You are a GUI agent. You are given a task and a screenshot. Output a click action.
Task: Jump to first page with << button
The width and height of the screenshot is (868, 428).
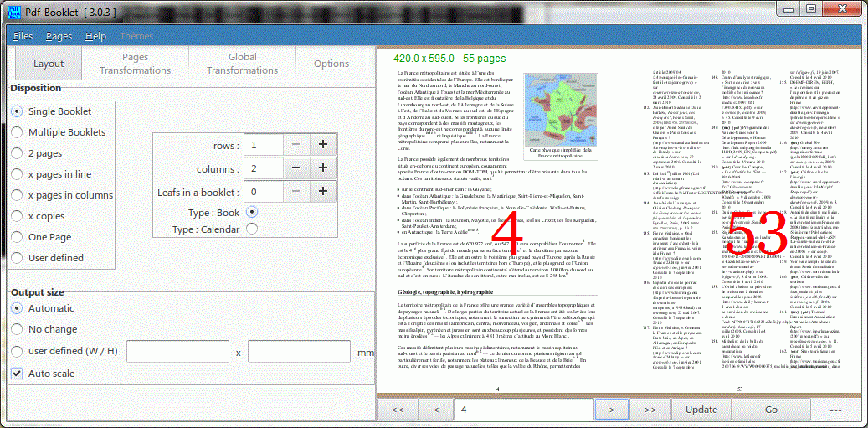(x=397, y=410)
